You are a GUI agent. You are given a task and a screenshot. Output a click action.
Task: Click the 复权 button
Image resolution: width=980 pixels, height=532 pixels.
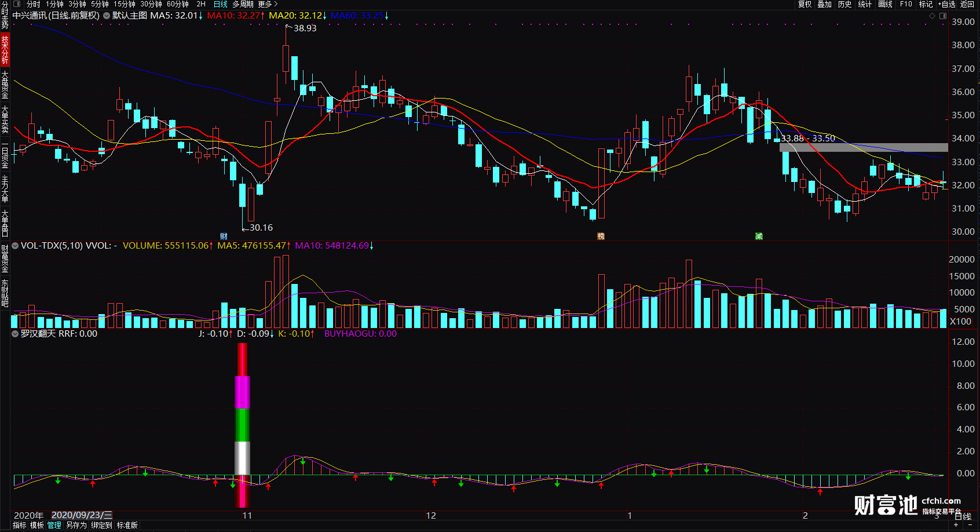805,4
